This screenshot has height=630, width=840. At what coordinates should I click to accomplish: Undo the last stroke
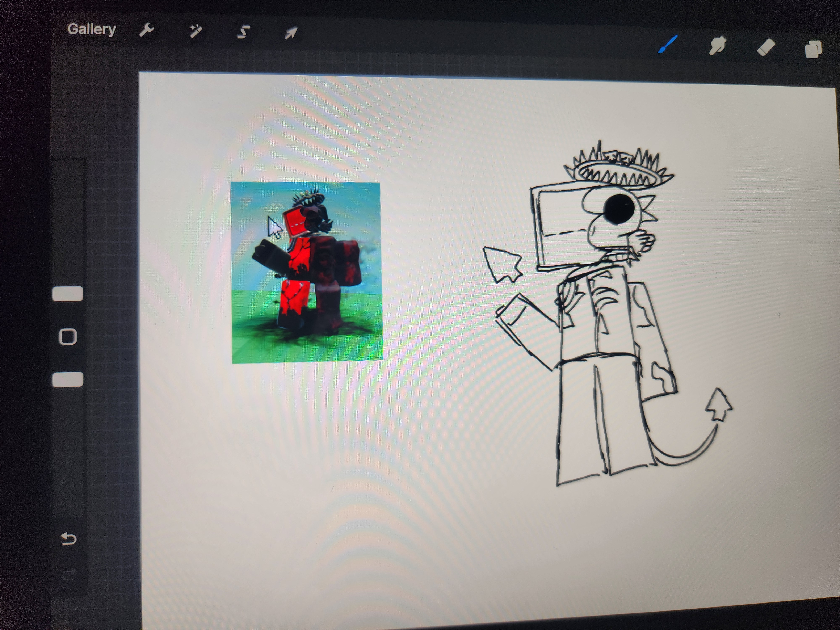[x=69, y=538]
